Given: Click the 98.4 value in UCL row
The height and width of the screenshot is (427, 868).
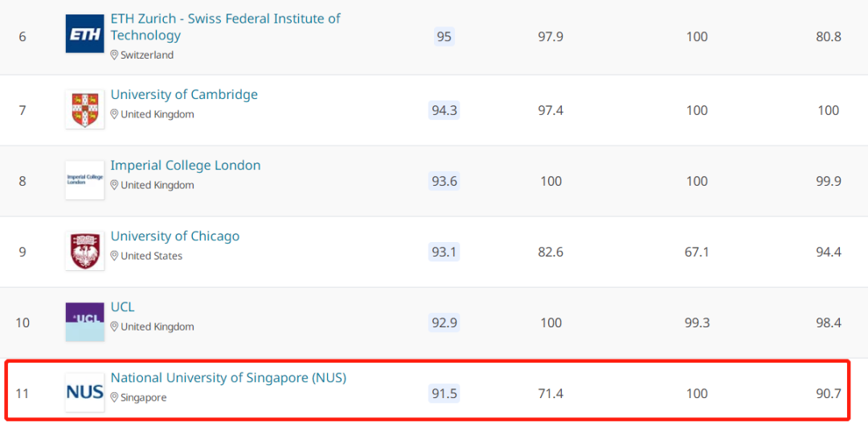Looking at the screenshot, I should tap(829, 323).
